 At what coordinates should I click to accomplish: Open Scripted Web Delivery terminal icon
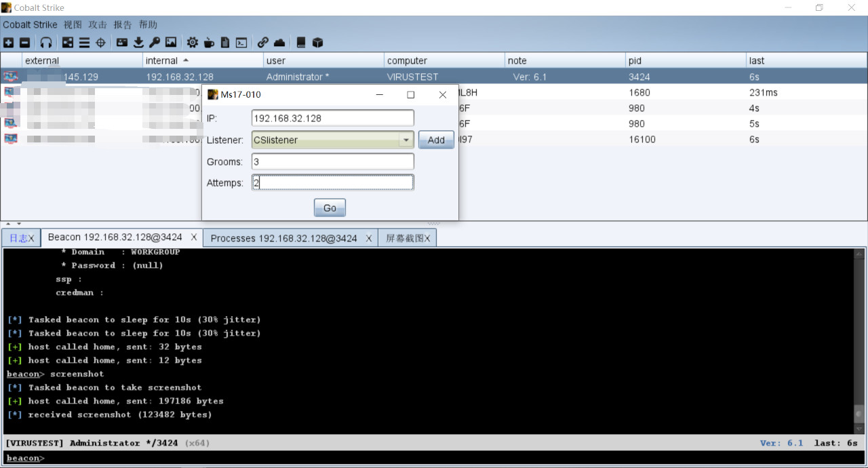[x=241, y=43]
